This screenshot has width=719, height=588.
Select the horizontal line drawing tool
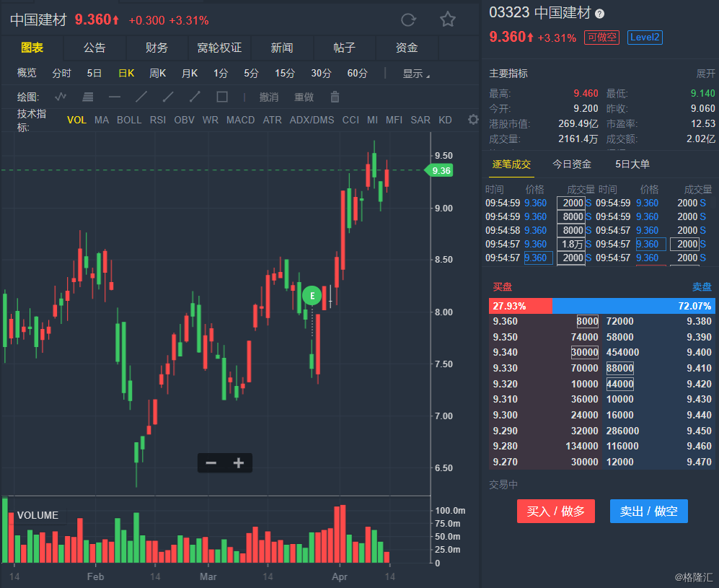[115, 97]
